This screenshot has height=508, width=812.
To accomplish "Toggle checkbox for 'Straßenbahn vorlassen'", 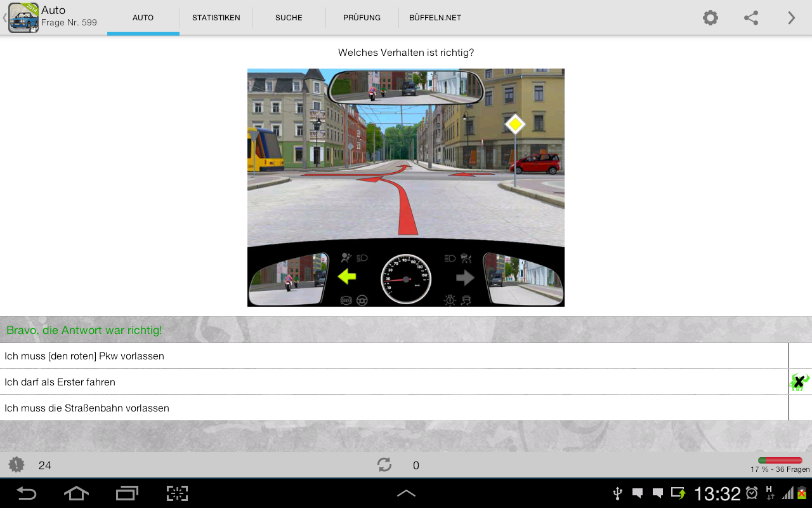I will point(800,408).
